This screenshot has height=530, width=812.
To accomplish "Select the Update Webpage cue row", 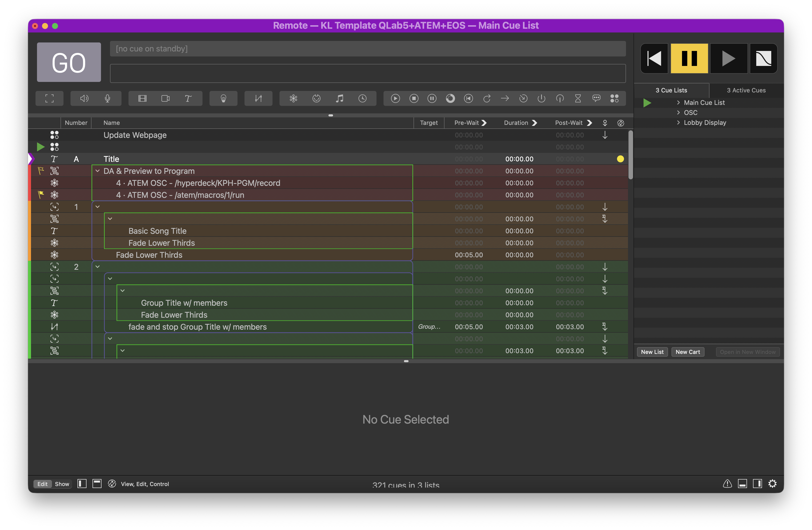I will click(x=327, y=135).
